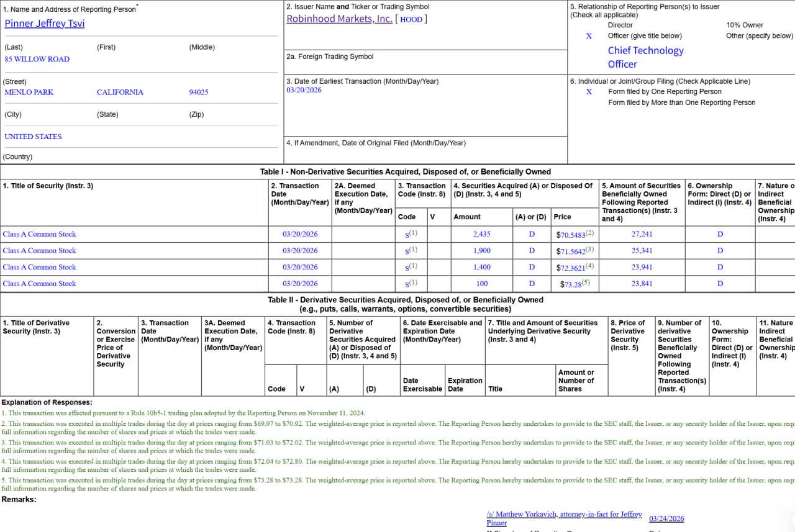Click the 85 WILLOW ROAD street address

click(x=37, y=59)
